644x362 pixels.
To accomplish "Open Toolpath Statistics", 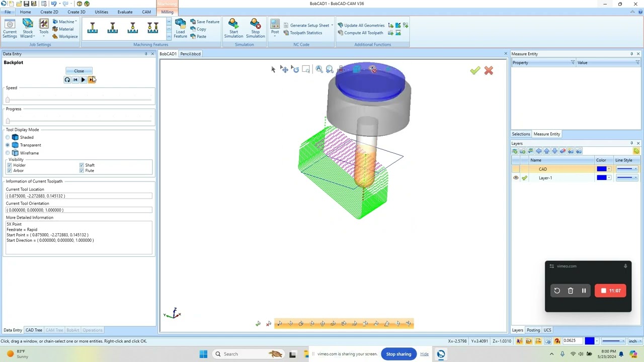I will pos(302,33).
